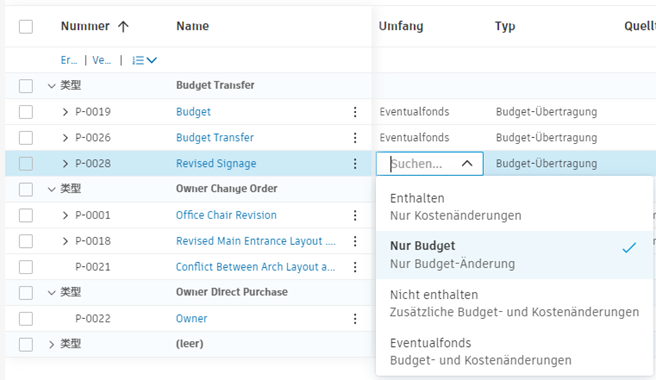656x380 pixels.
Task: Click the Typ column header
Action: pos(505,26)
